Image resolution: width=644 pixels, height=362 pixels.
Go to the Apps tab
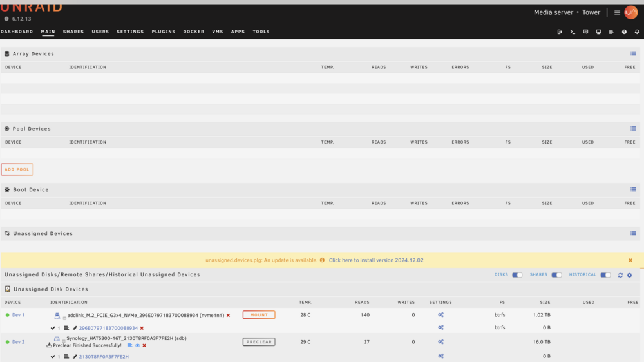(238, 32)
